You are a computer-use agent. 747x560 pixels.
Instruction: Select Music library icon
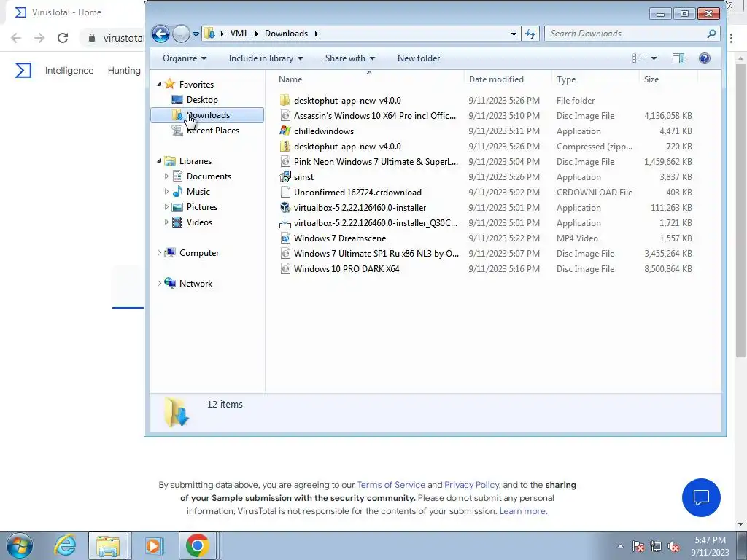(x=177, y=192)
